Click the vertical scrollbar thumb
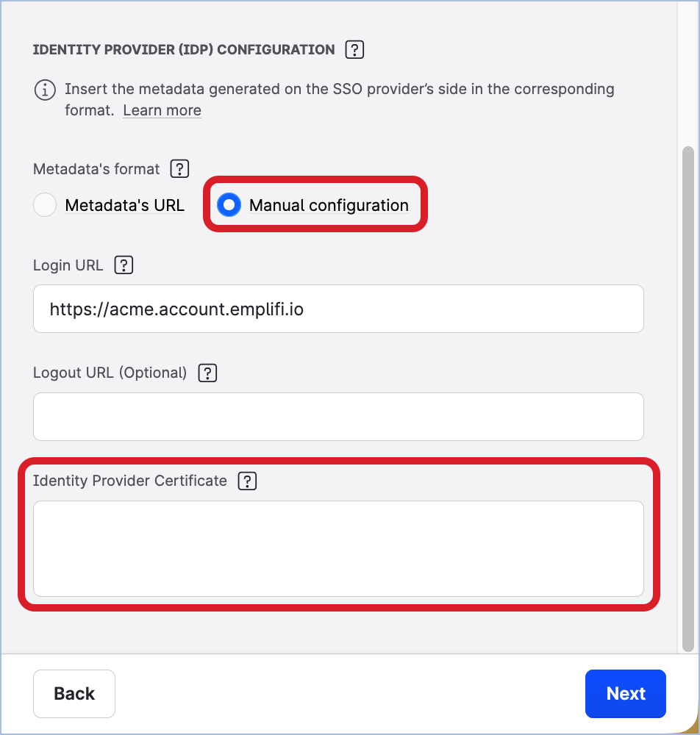This screenshot has height=735, width=700. tap(688, 397)
